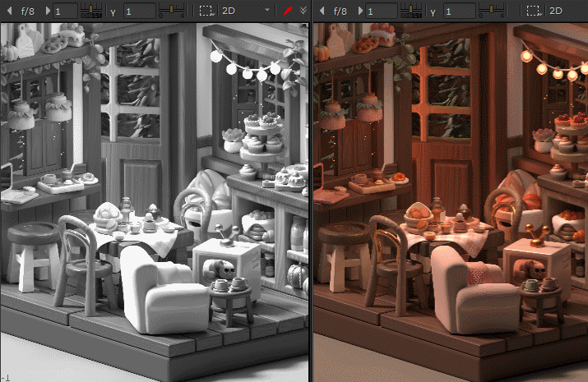
Task: Click gain slider in left viewer
Action: pyautogui.click(x=91, y=11)
